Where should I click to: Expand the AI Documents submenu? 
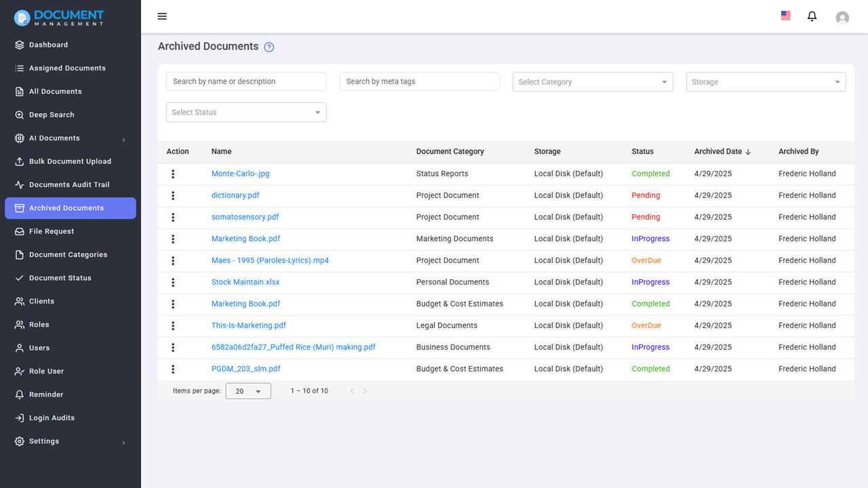tap(123, 140)
